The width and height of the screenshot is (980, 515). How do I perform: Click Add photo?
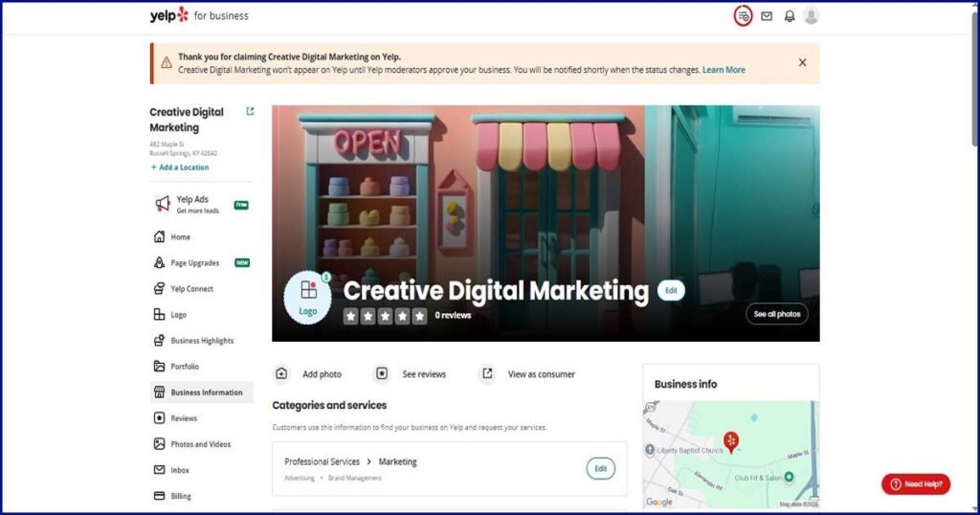(x=322, y=374)
